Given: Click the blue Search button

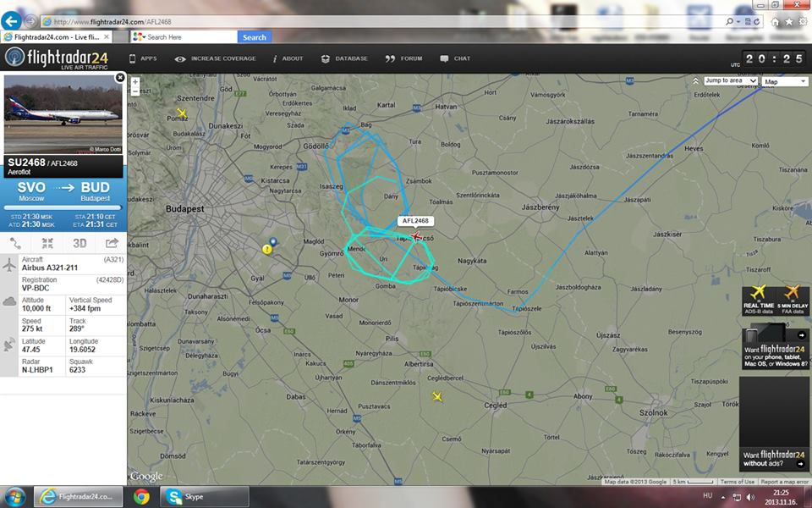Looking at the screenshot, I should [254, 37].
